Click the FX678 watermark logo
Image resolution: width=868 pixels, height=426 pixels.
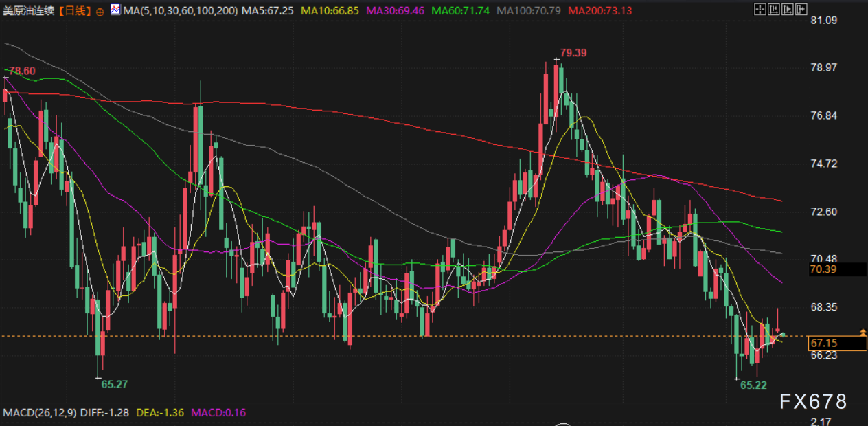coord(813,401)
